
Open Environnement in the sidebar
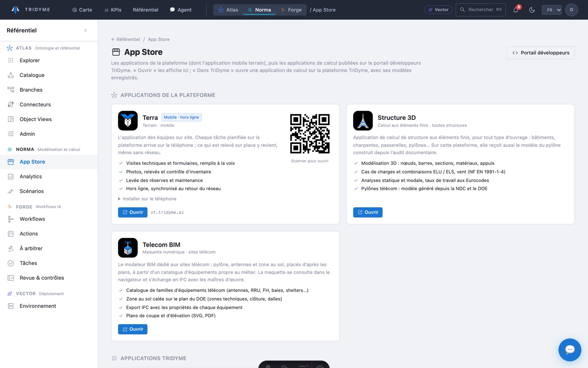pos(49,306)
